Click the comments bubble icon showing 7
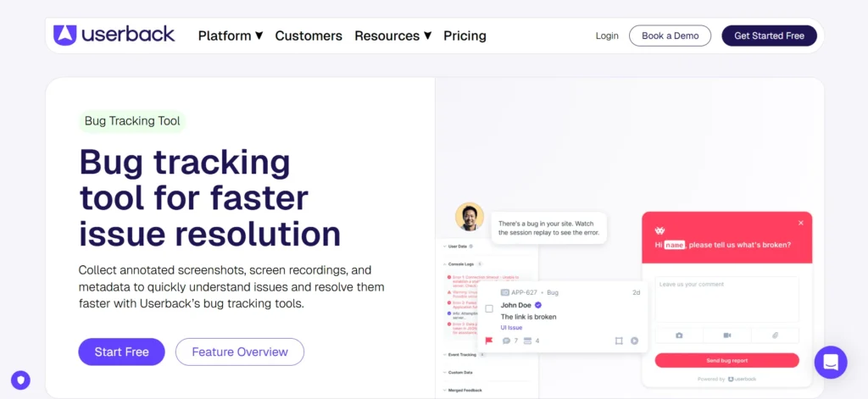The image size is (868, 399). 506,341
